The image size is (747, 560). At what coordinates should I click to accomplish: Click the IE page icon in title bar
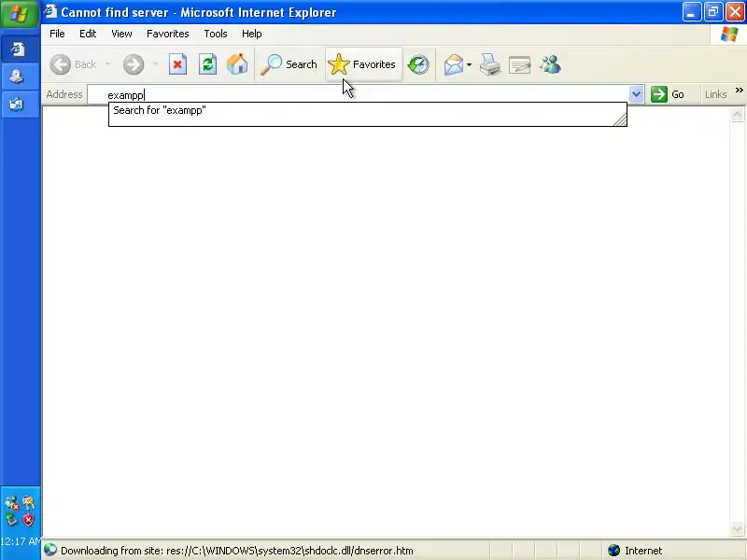point(50,11)
